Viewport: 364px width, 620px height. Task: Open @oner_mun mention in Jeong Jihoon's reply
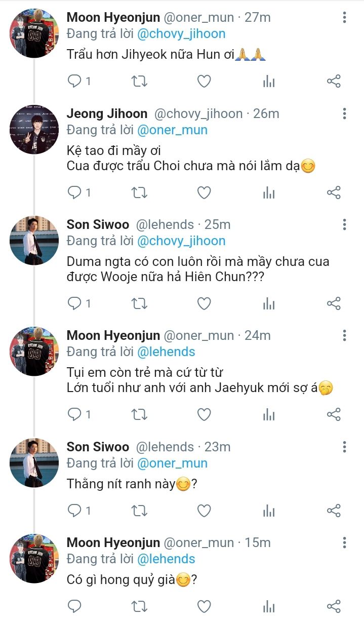point(172,130)
